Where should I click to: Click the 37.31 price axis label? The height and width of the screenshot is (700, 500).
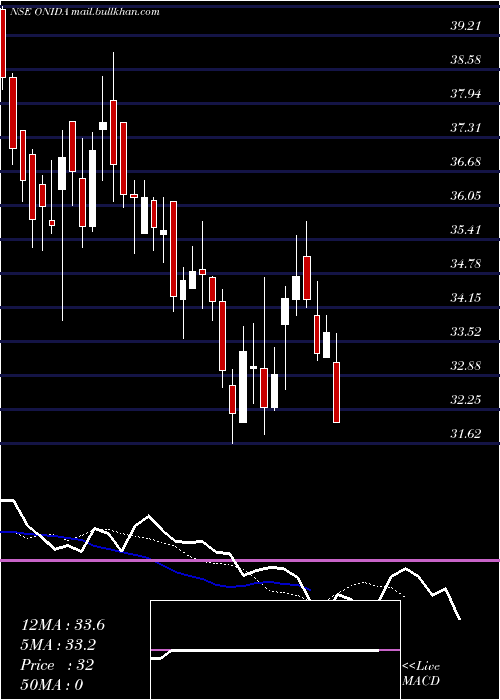[465, 128]
